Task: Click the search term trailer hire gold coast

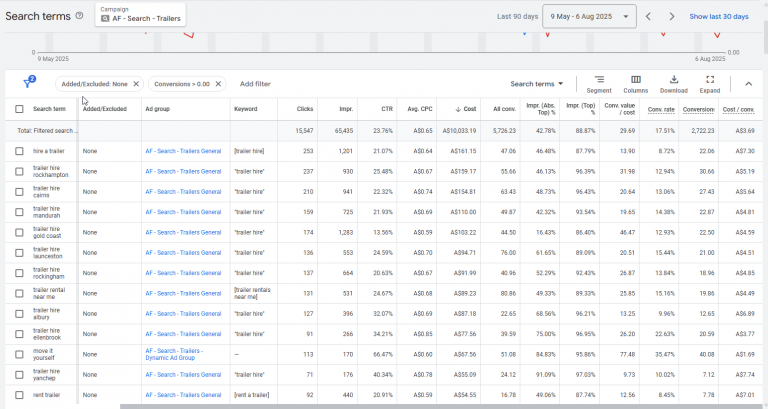Action: [47, 232]
